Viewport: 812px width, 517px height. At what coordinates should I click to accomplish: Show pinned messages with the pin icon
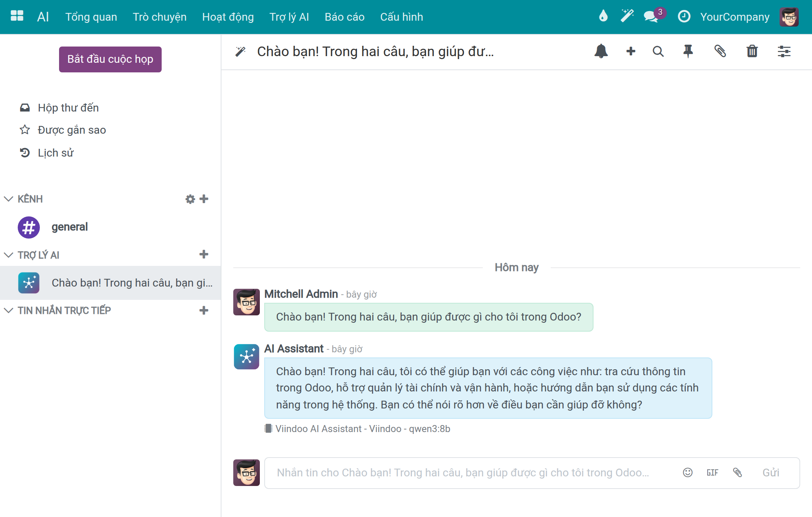coord(688,51)
